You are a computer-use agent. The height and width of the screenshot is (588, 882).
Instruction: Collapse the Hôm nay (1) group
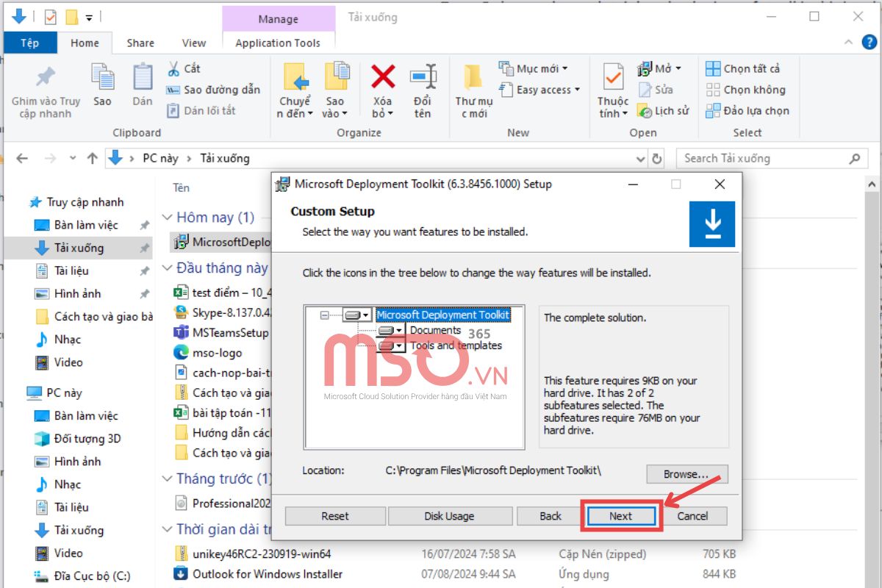click(168, 218)
